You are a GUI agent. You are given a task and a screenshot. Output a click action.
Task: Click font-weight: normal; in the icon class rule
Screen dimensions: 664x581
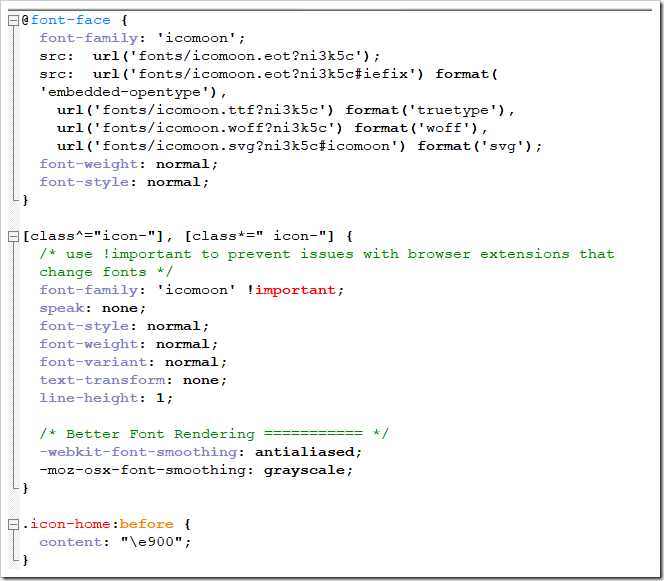129,344
